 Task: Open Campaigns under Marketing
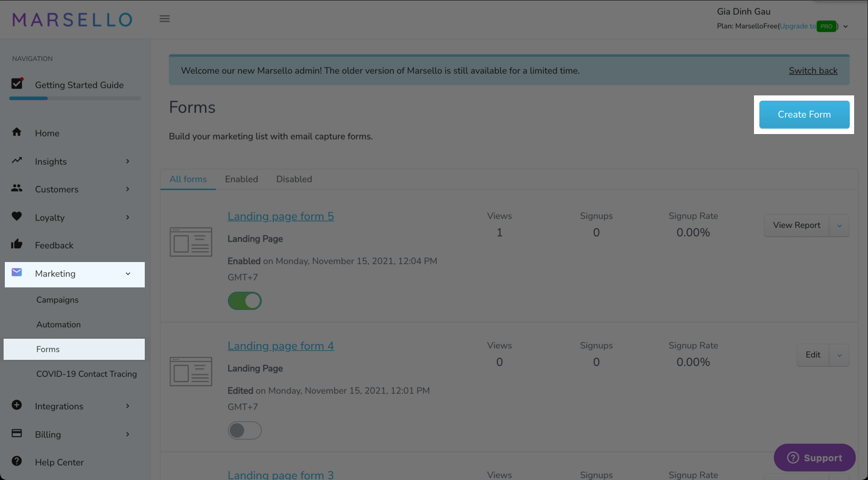tap(57, 299)
